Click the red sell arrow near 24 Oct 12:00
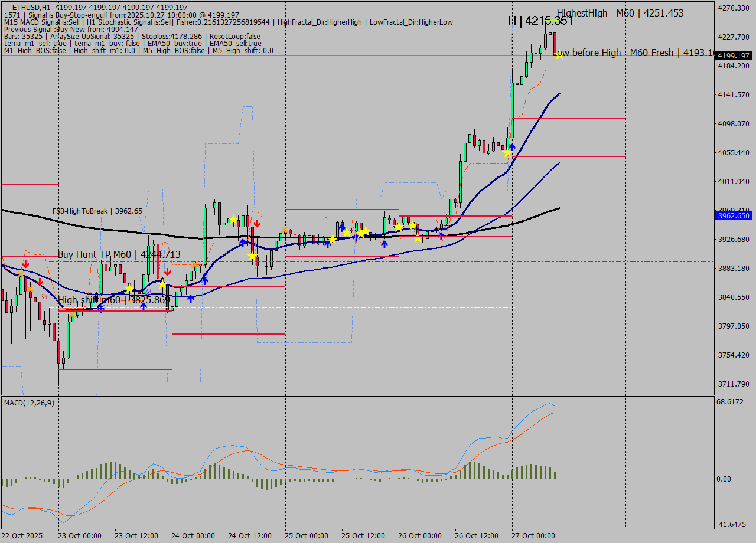Viewport: 756px width, 543px height. [x=257, y=223]
